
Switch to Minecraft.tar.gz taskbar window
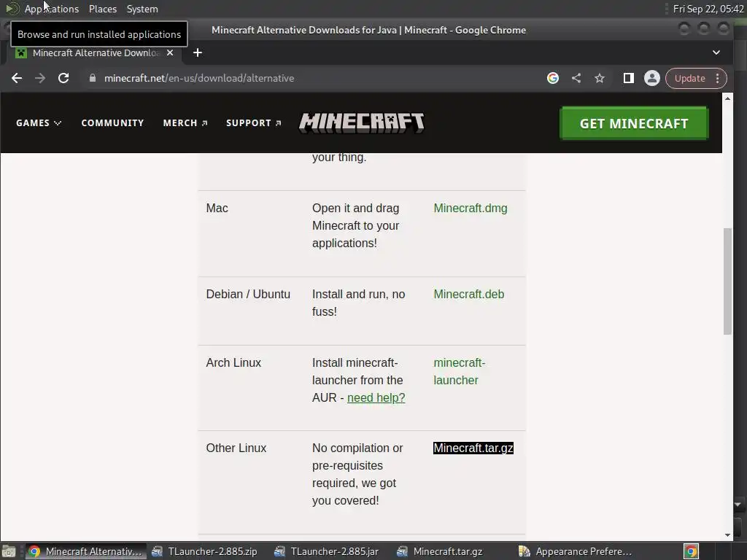[x=441, y=551]
